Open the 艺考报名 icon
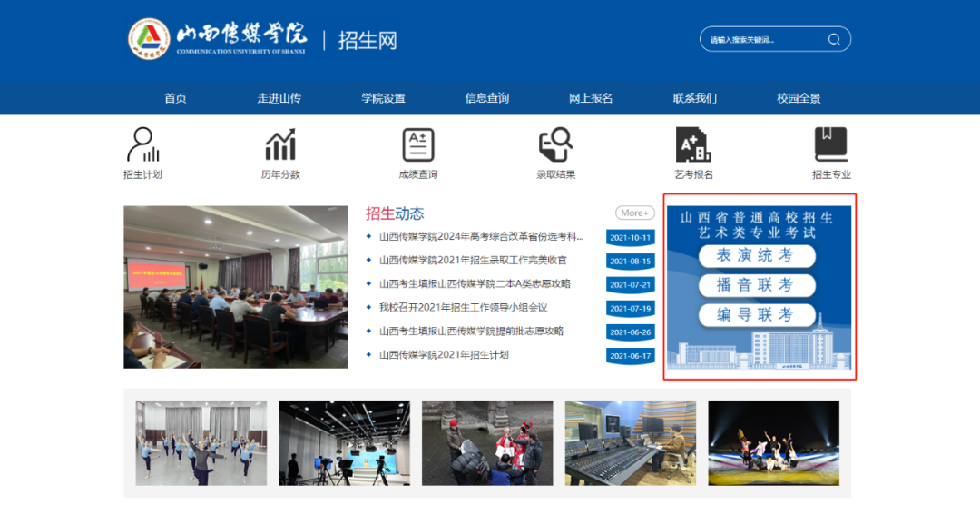This screenshot has height=505, width=980. 693,145
